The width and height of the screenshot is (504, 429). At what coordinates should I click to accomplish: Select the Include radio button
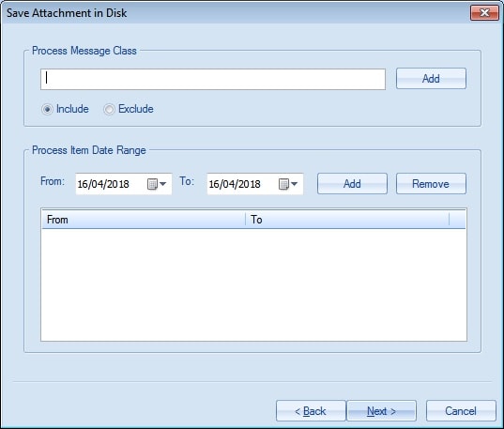pos(47,110)
